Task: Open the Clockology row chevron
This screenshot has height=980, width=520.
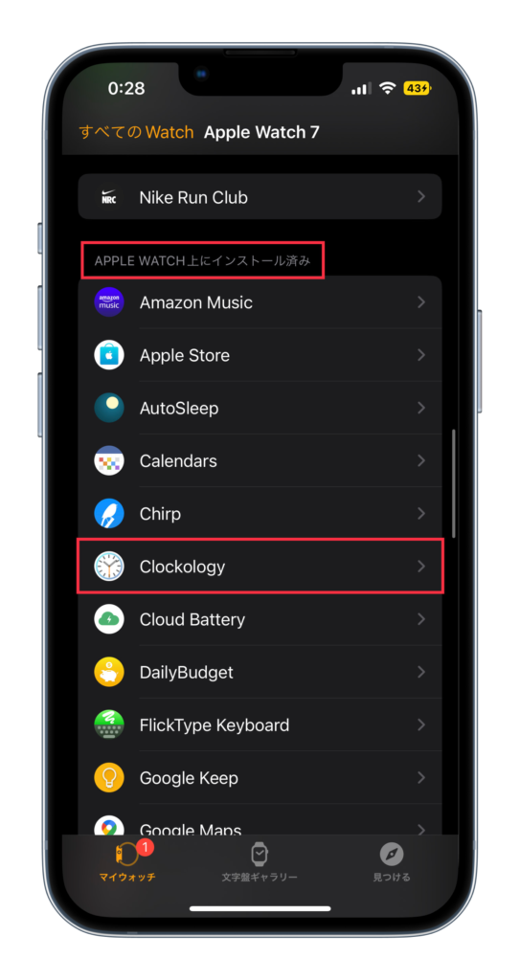Action: pos(421,567)
